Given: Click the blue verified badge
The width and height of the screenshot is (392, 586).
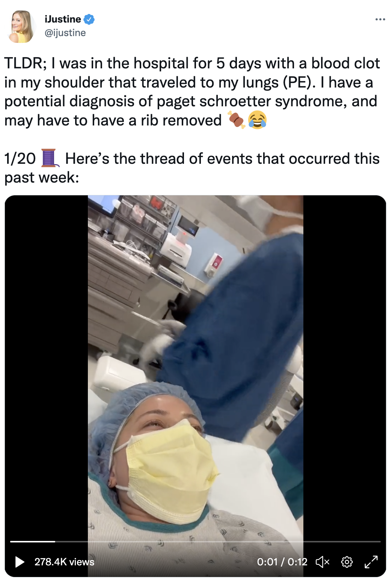Looking at the screenshot, I should pos(89,19).
